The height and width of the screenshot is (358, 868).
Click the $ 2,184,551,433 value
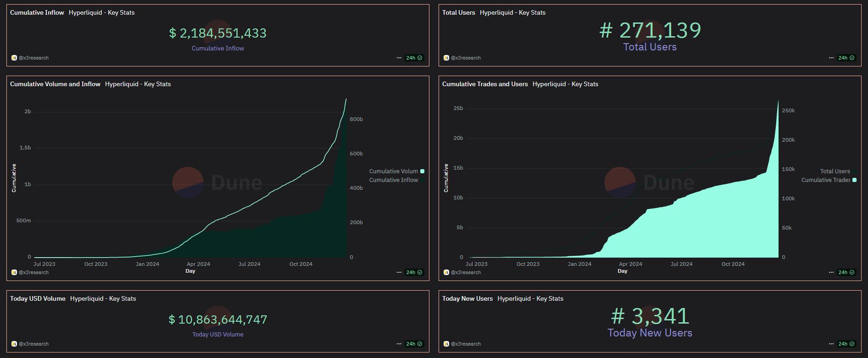point(218,33)
